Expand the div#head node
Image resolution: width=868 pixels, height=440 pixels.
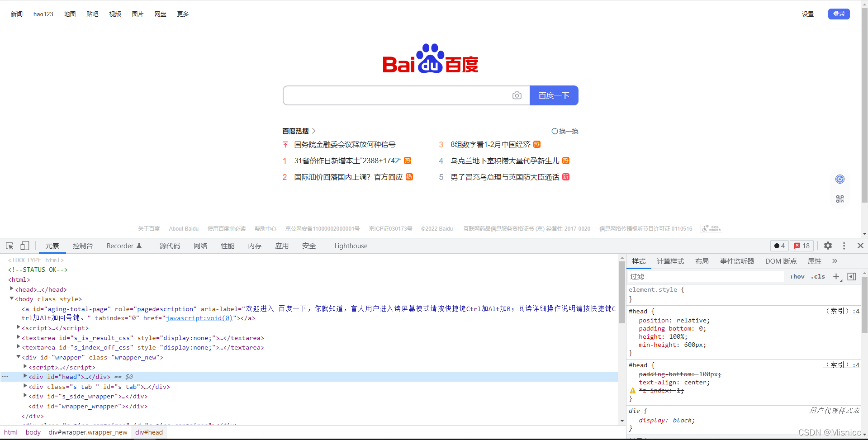point(25,376)
